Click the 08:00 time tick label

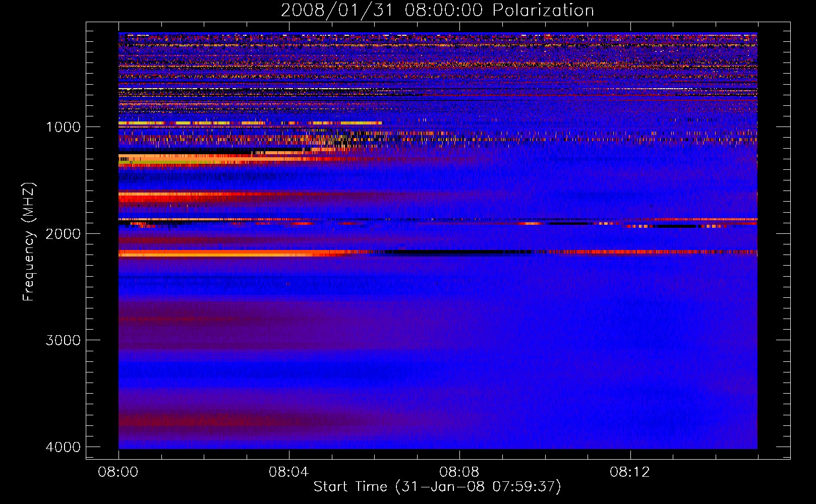119,472
